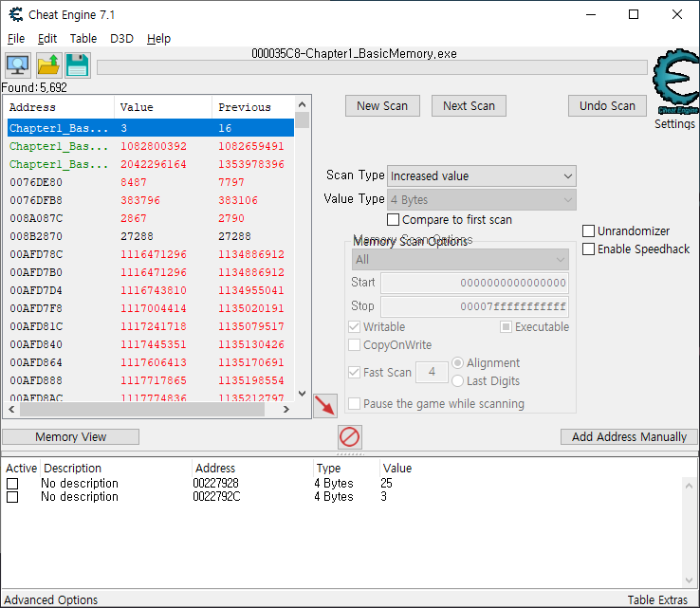Click the address table scroll down arrow
700x608 pixels.
pyautogui.click(x=690, y=580)
